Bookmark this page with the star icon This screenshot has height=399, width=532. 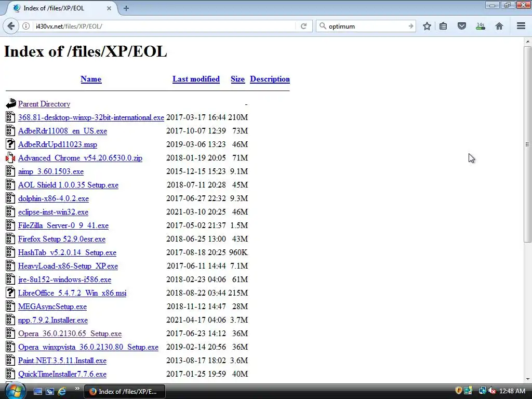[427, 26]
